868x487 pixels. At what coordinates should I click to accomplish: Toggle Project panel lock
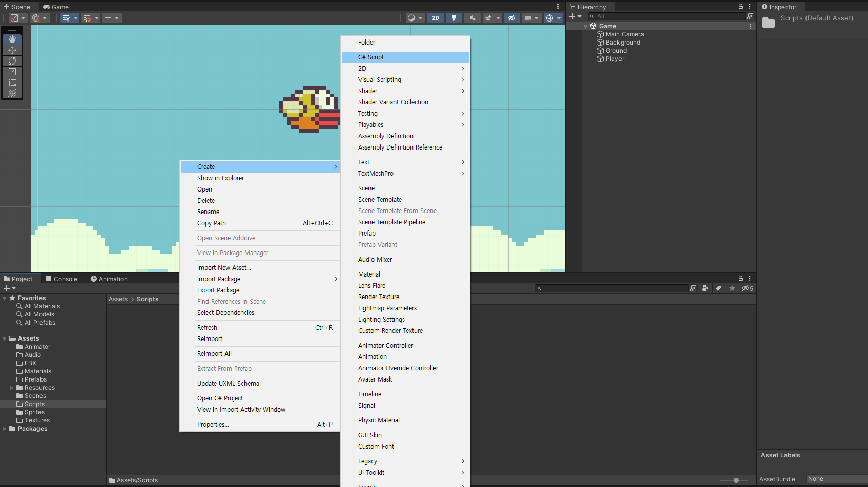(x=741, y=279)
